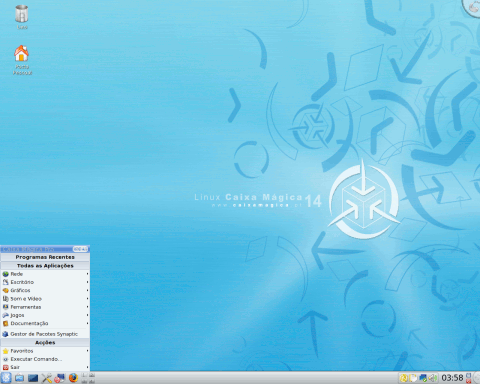
Task: Expand the Favoritos submenu arrow
Action: click(87, 351)
